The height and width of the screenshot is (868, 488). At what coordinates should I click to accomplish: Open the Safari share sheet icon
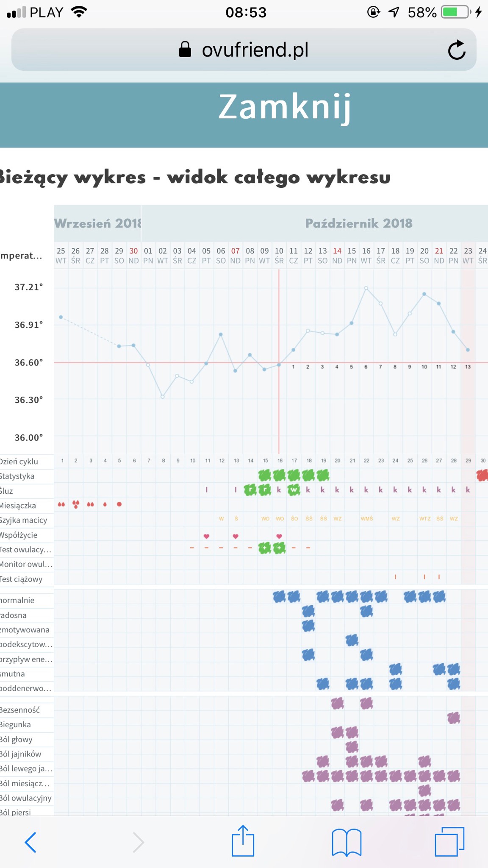pyautogui.click(x=243, y=841)
